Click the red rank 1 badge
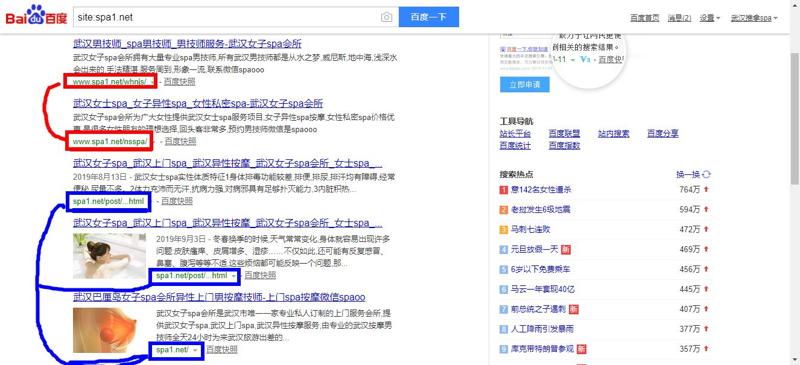The height and width of the screenshot is (365, 800). point(504,190)
